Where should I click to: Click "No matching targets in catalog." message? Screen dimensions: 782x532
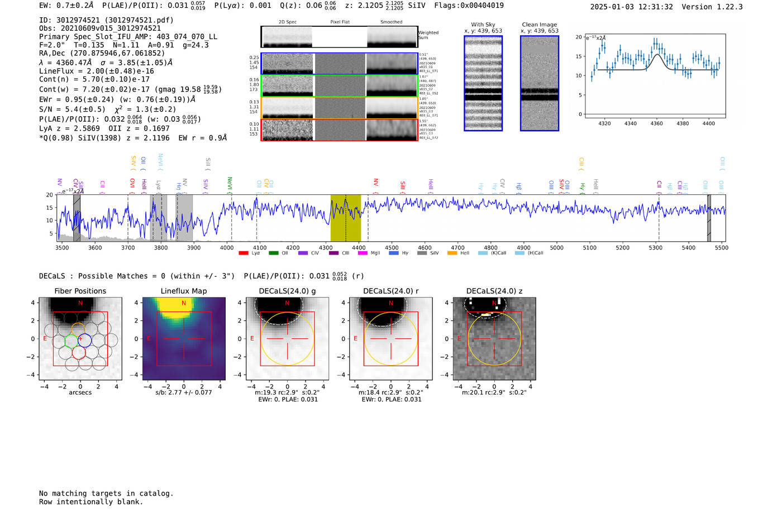tap(106, 493)
